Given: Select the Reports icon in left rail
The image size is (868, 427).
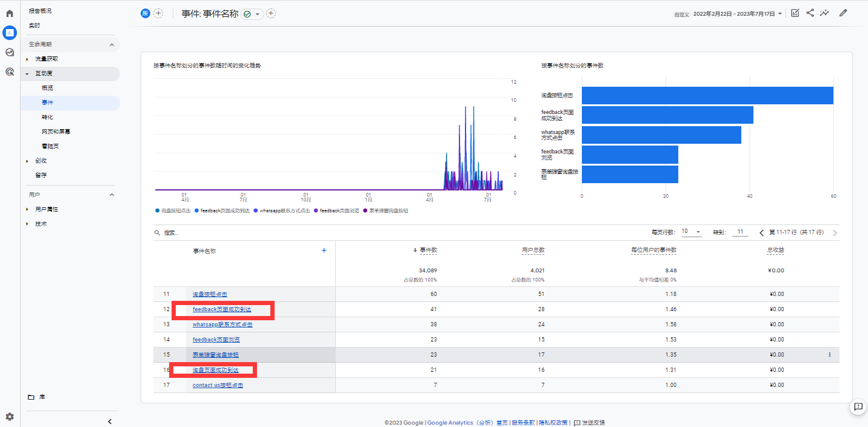Looking at the screenshot, I should point(10,33).
